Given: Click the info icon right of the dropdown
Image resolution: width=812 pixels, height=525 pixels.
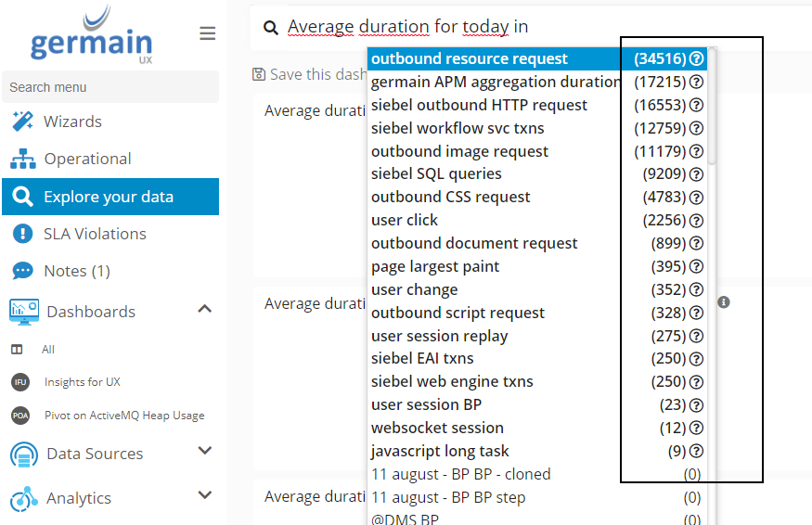Looking at the screenshot, I should 724,302.
